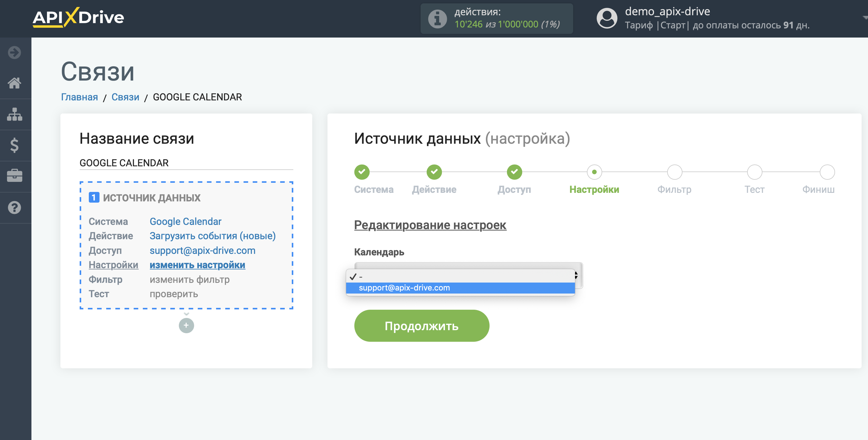Click the actions counter 10'246 из 1'000'000
Screen dimensions: 868x440
(507, 24)
